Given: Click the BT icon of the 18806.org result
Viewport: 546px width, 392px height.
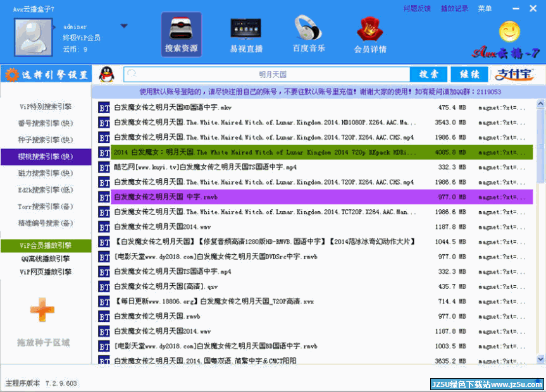Looking at the screenshot, I should click(x=104, y=302).
